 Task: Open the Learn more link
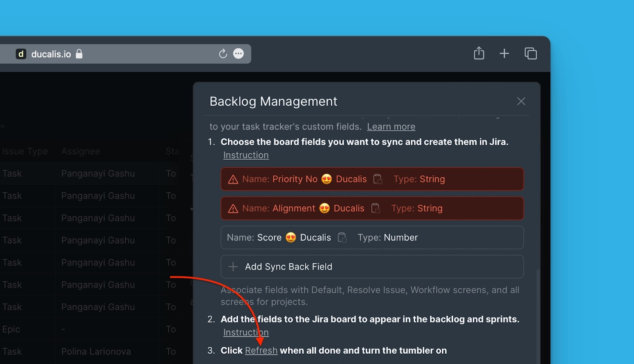click(x=391, y=127)
